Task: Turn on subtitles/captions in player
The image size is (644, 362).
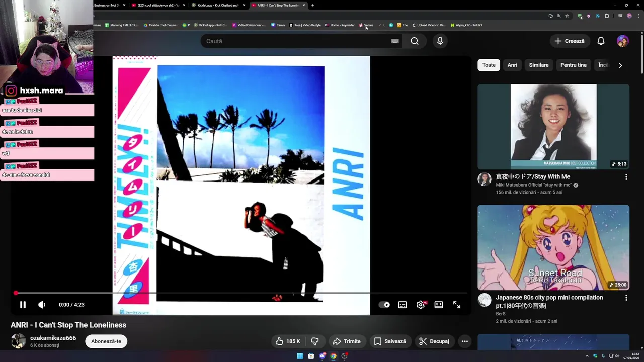Action: coord(403,305)
